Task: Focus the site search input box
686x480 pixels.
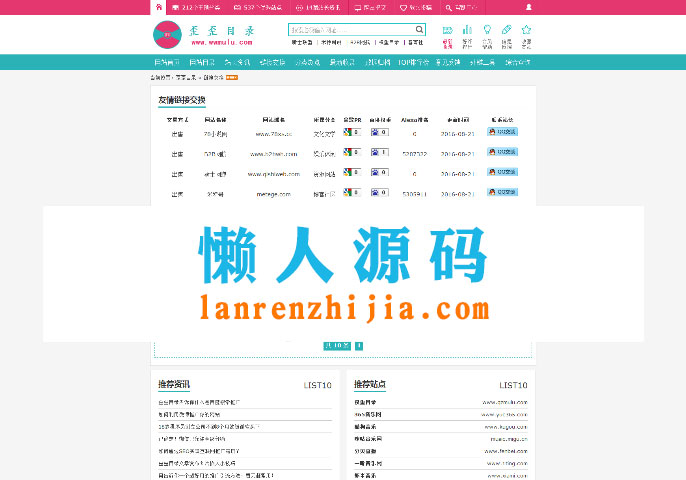Action: (x=352, y=30)
